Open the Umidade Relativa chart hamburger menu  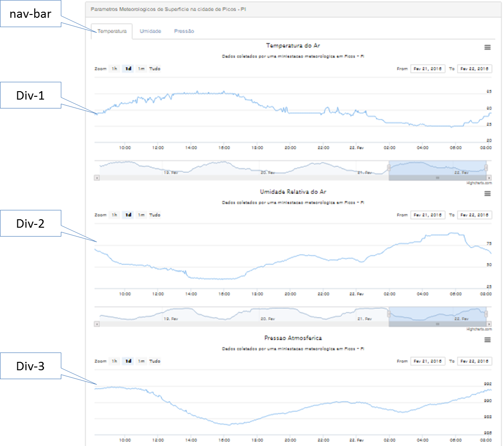pyautogui.click(x=487, y=194)
